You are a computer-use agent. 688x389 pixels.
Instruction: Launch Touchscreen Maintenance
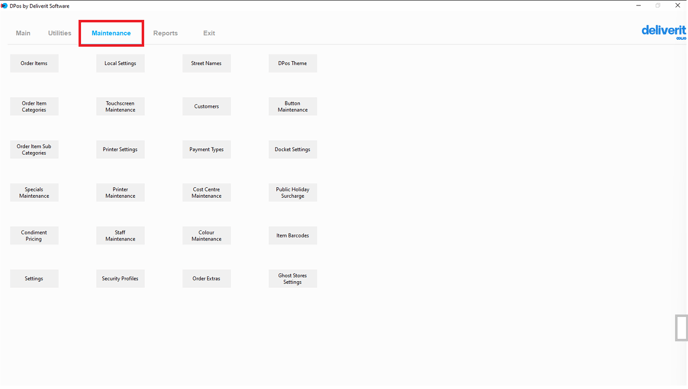[120, 107]
